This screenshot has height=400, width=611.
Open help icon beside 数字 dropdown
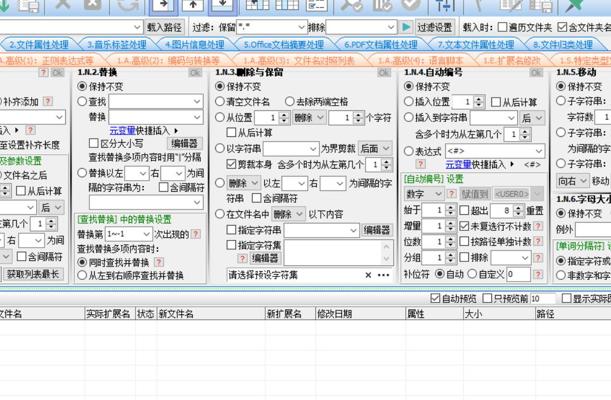click(x=451, y=194)
